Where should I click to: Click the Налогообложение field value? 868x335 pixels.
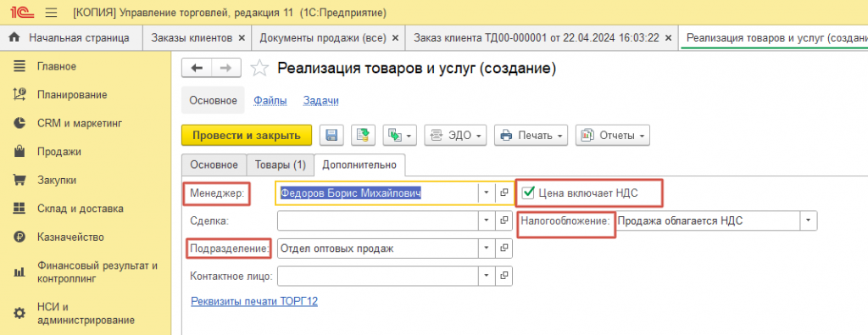pyautogui.click(x=708, y=221)
